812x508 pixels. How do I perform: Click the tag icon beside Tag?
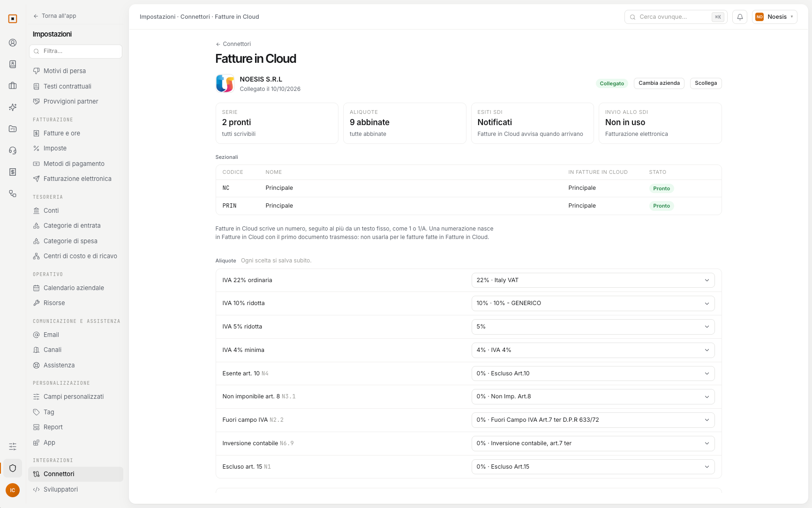click(x=37, y=412)
